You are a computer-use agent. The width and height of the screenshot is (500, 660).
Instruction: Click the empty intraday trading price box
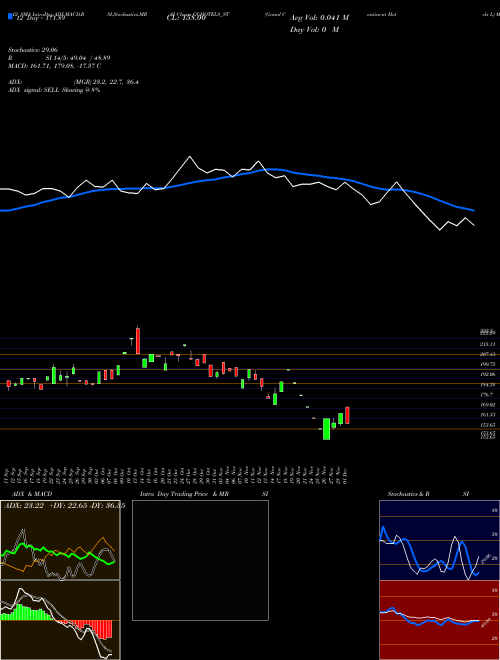[200, 560]
